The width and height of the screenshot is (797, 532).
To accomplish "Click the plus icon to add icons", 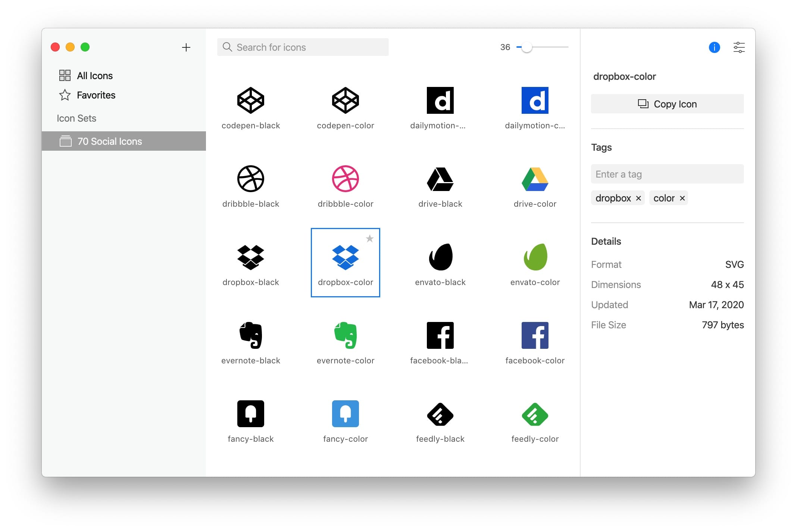I will (x=186, y=47).
